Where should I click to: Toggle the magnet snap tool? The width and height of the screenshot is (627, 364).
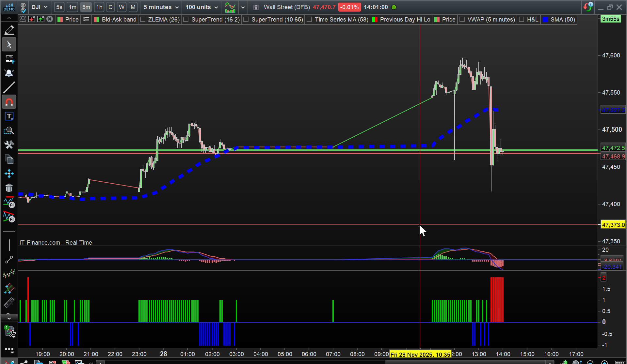tap(9, 102)
